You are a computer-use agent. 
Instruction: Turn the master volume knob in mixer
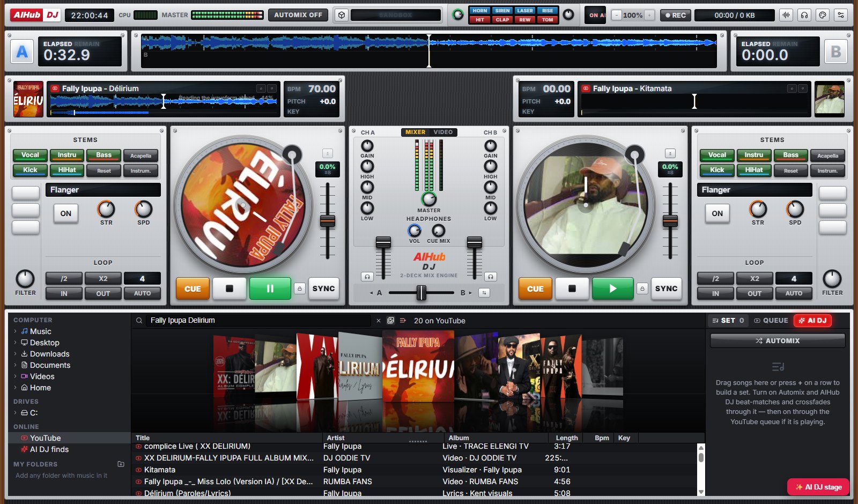coord(429,199)
